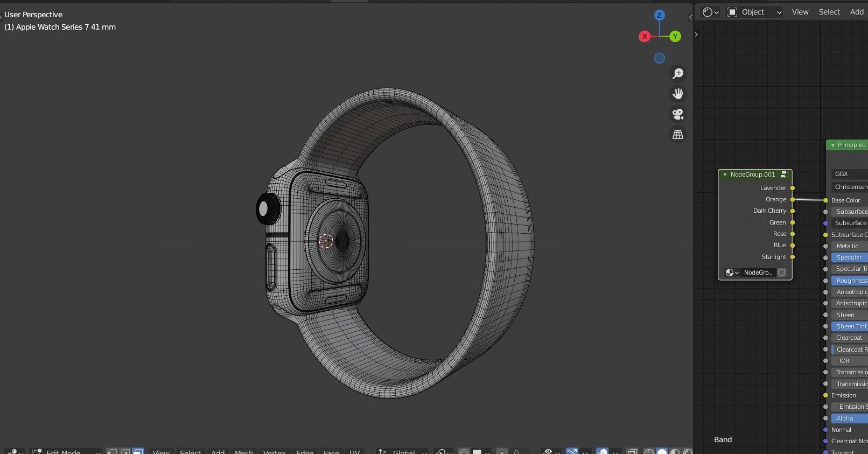This screenshot has width=868, height=454.
Task: Click the zoom magnifier viewport icon
Action: click(x=678, y=73)
